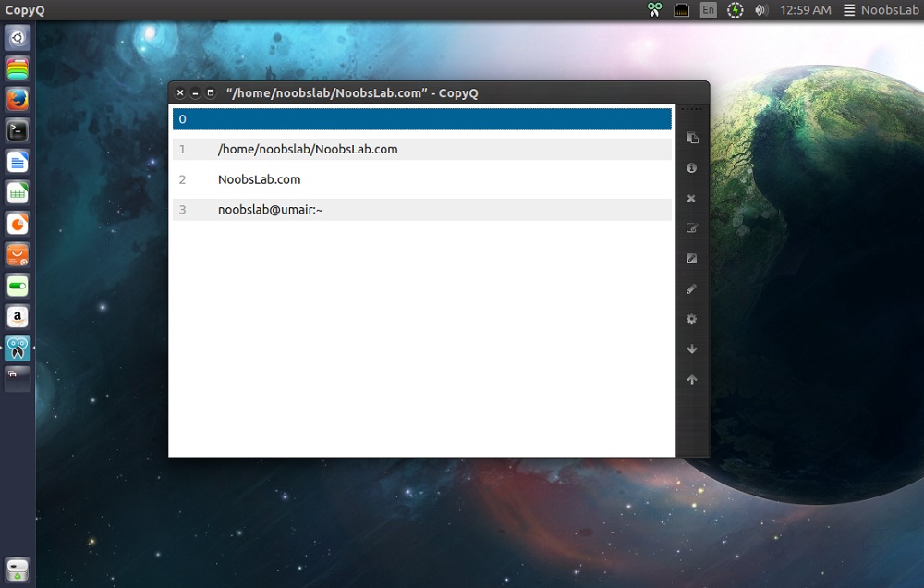Launch Firefox from the launcher
Viewport: 924px width, 588px height.
[18, 100]
